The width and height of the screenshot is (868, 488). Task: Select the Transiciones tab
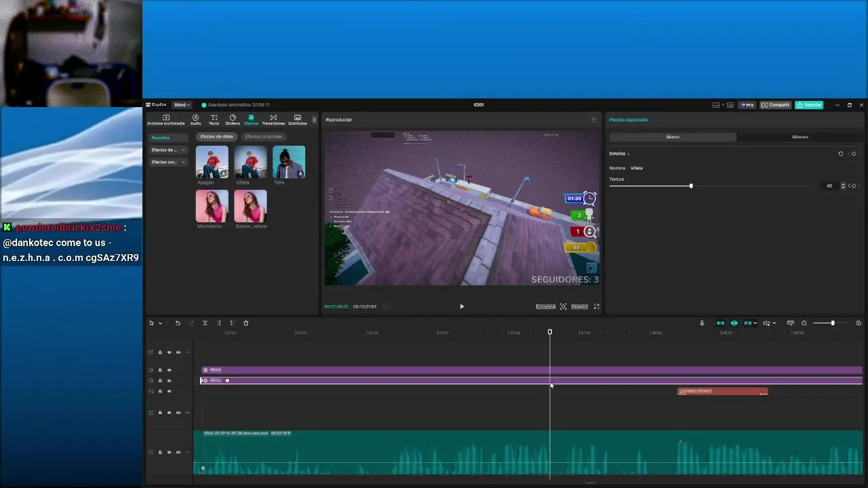click(273, 120)
